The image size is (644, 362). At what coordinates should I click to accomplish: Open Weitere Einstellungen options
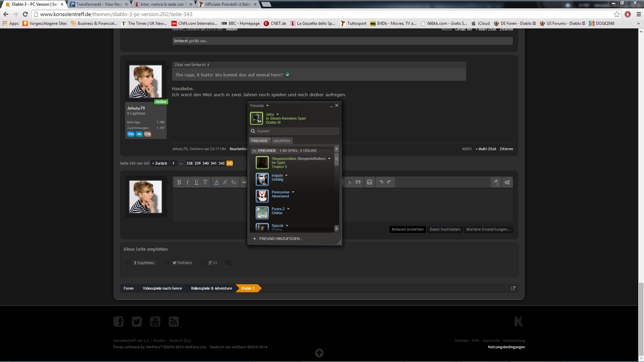point(488,229)
